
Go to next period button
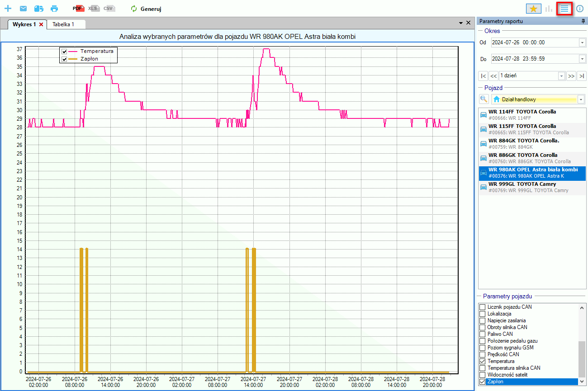(571, 76)
